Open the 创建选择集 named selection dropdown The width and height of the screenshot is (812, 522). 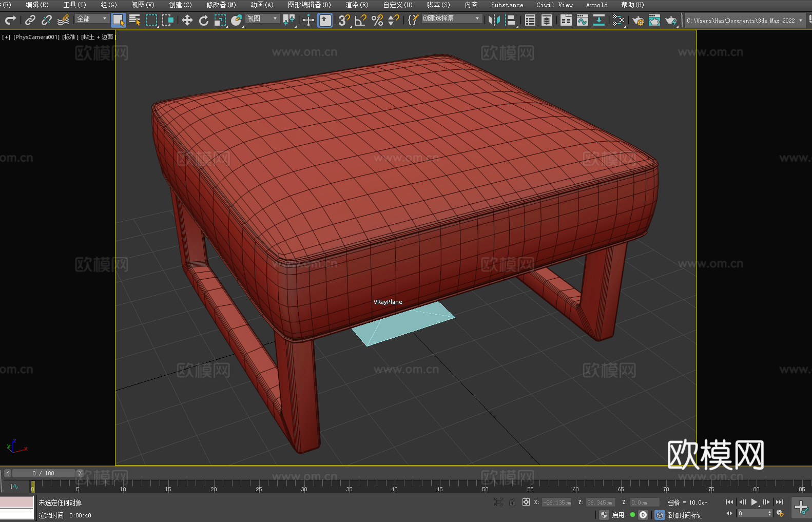(x=452, y=18)
